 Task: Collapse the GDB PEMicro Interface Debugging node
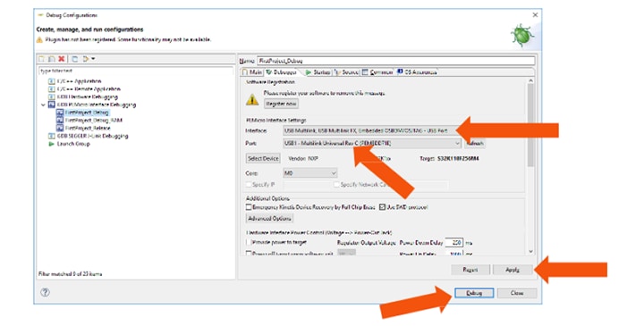click(43, 105)
